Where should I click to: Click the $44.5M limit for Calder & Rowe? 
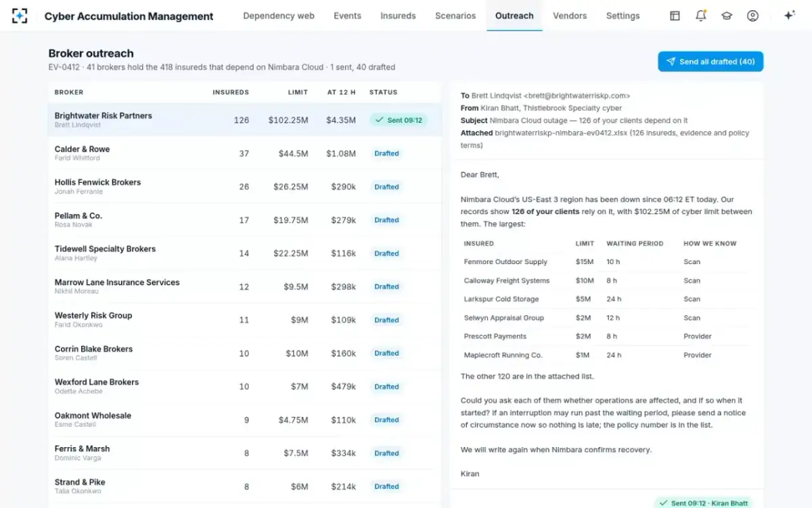(x=293, y=154)
